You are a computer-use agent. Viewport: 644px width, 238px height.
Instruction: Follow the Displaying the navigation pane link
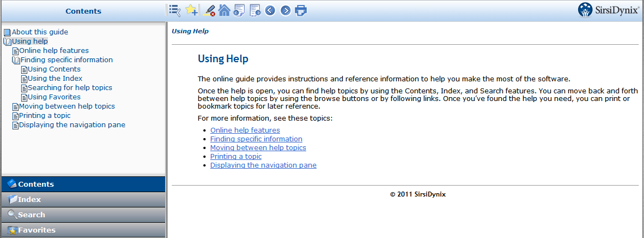263,165
